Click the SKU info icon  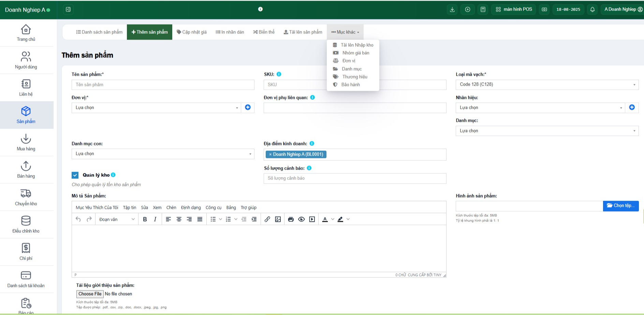pos(279,74)
